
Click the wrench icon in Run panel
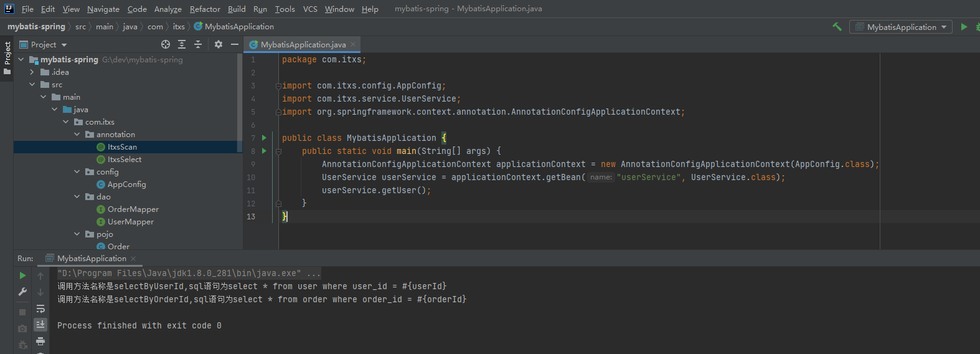(22, 292)
